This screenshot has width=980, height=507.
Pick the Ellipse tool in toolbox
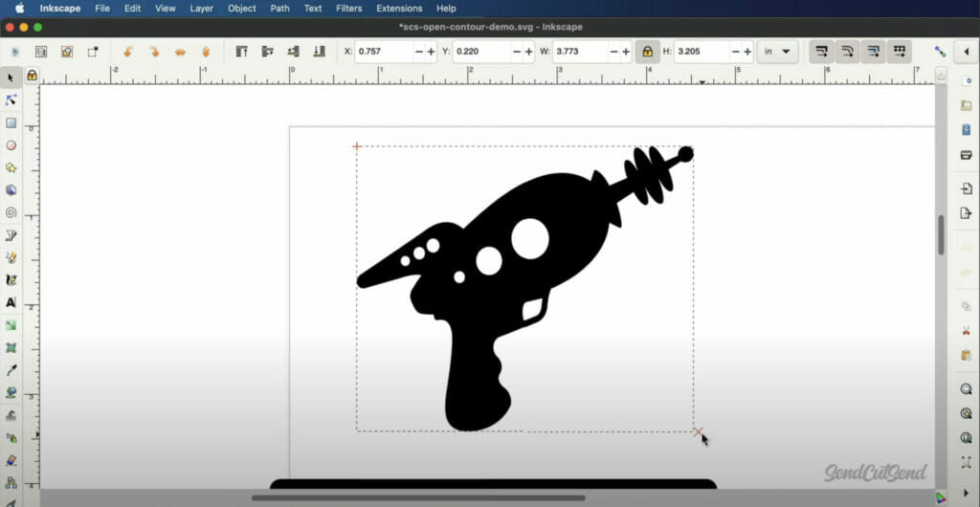pyautogui.click(x=11, y=145)
